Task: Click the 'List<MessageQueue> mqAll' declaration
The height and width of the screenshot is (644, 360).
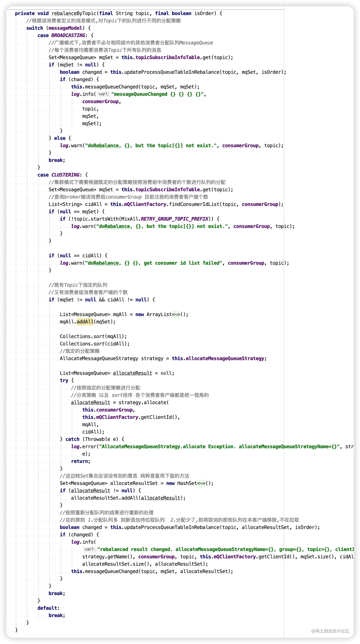Action: pyautogui.click(x=93, y=314)
